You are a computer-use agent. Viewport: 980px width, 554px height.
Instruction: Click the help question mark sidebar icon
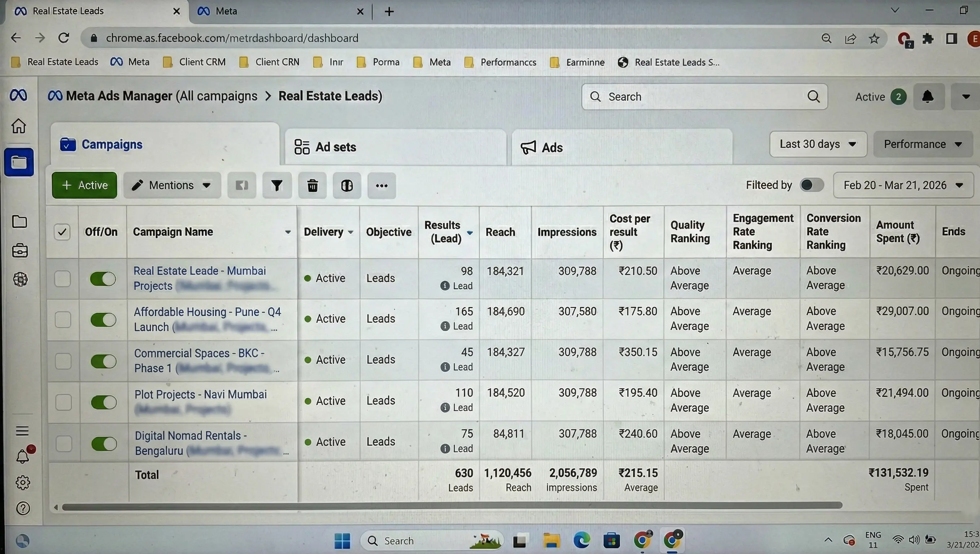coord(23,508)
